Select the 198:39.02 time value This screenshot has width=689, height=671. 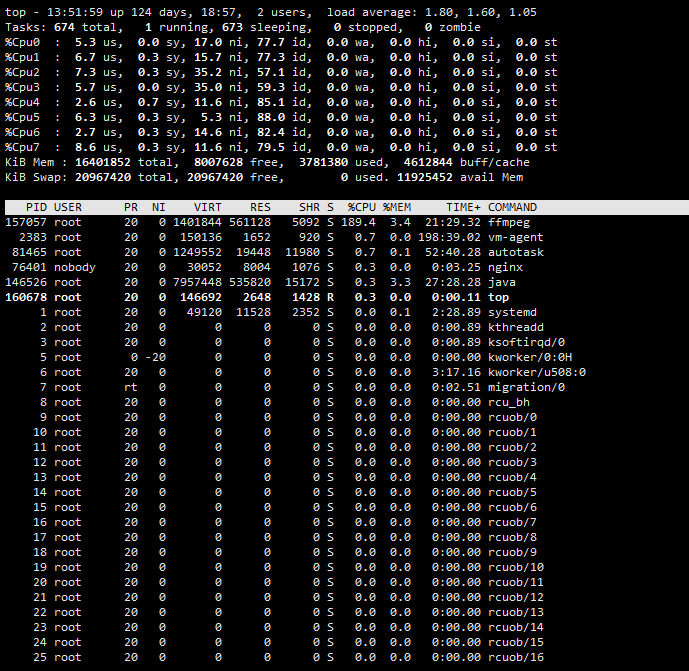450,237
